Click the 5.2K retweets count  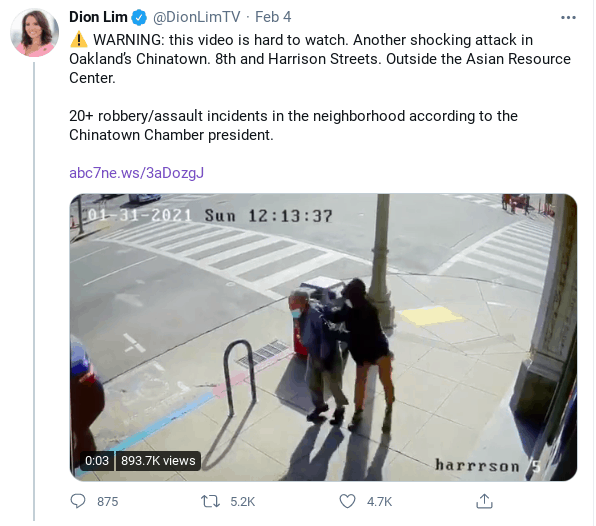point(243,502)
